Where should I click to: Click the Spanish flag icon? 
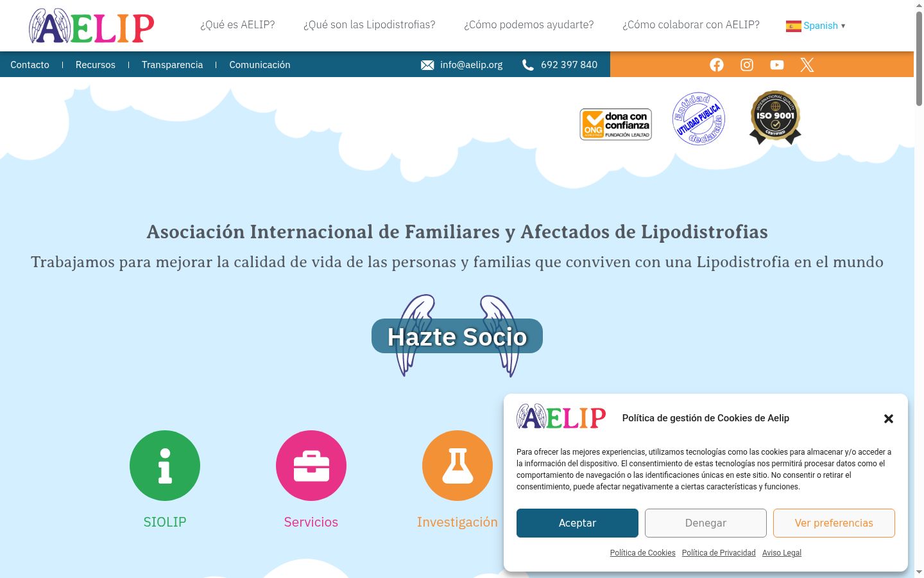pos(794,26)
